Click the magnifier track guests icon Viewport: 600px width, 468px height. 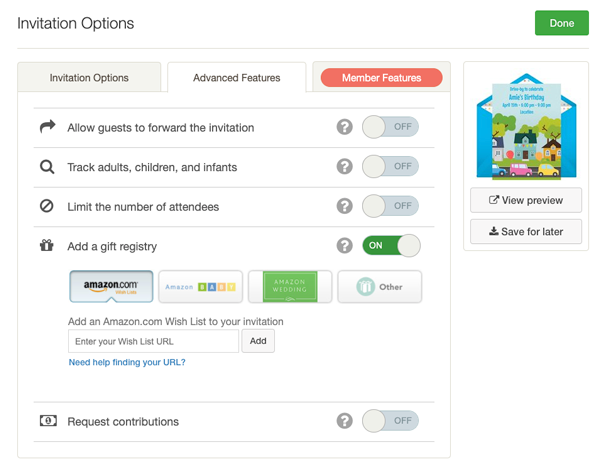click(47, 167)
